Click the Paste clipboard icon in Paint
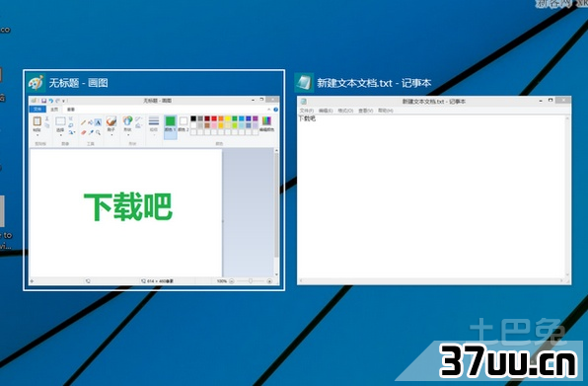This screenshot has width=588, height=386. (x=37, y=121)
